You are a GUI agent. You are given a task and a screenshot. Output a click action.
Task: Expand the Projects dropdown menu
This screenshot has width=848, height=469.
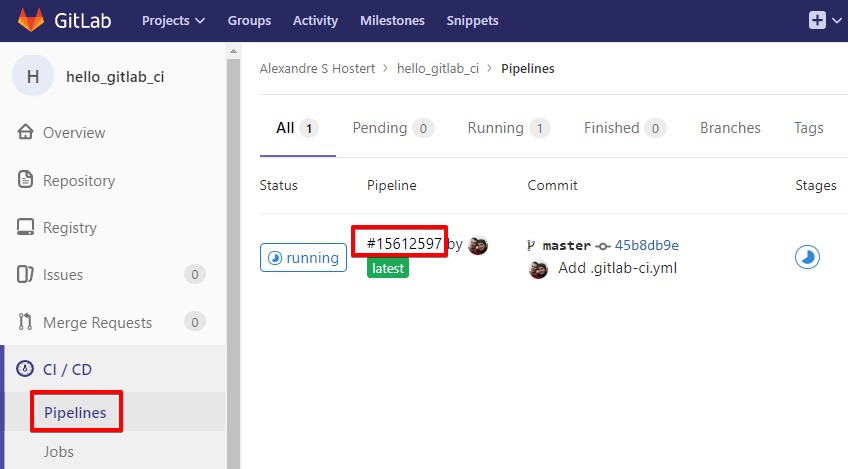click(x=173, y=20)
